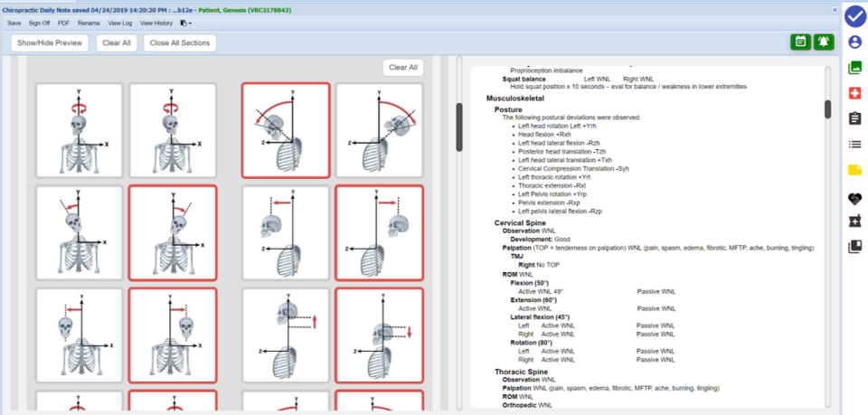Select side-view head translation card with left arrow

click(x=286, y=233)
